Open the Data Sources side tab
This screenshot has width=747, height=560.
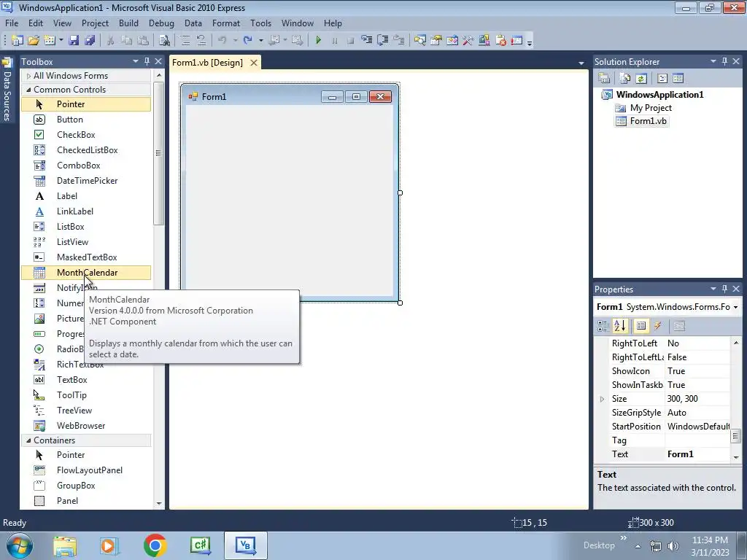(7, 90)
